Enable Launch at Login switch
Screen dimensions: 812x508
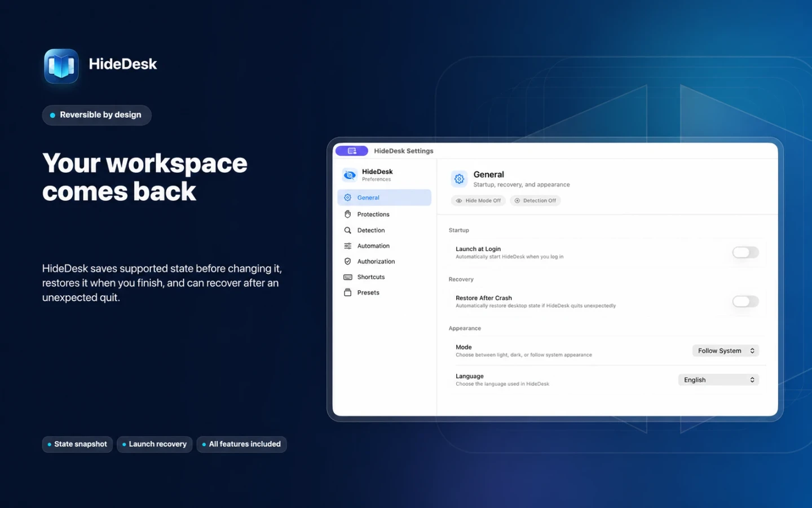click(x=745, y=252)
